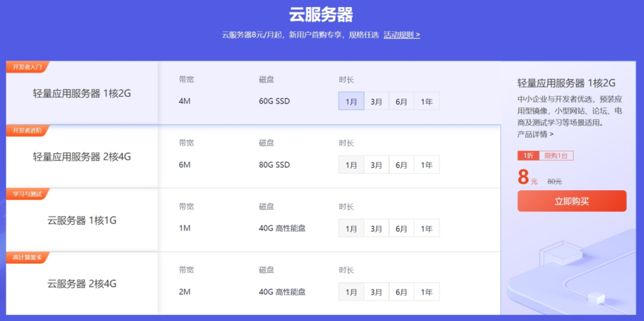Select the 轻量应用服务器 2核4G plan row
644x321 pixels.
[x=82, y=157]
